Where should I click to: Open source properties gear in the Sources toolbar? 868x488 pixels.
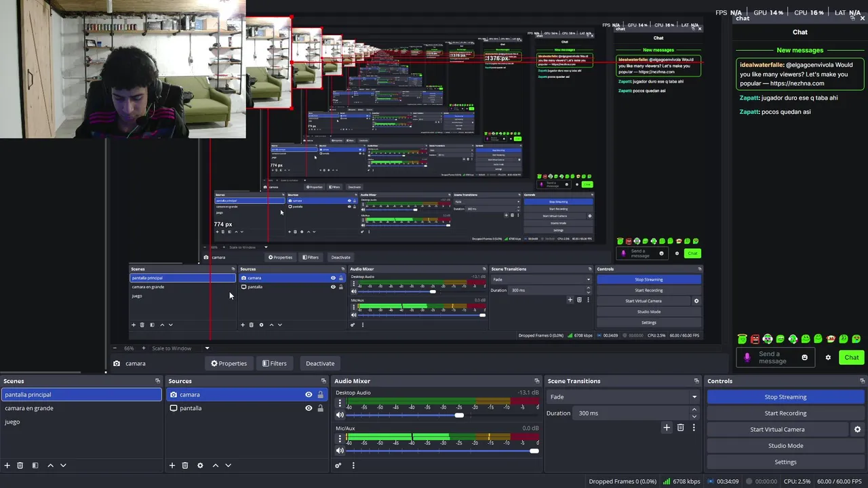(x=200, y=466)
